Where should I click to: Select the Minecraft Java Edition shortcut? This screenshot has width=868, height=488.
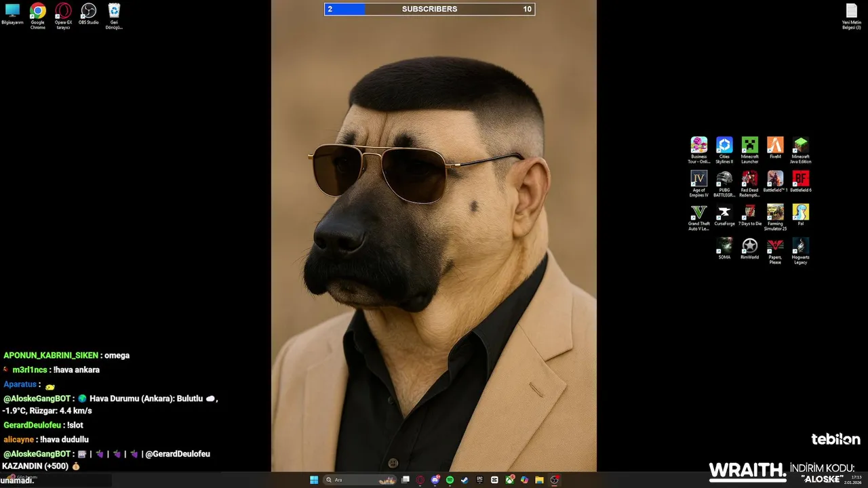(x=800, y=150)
